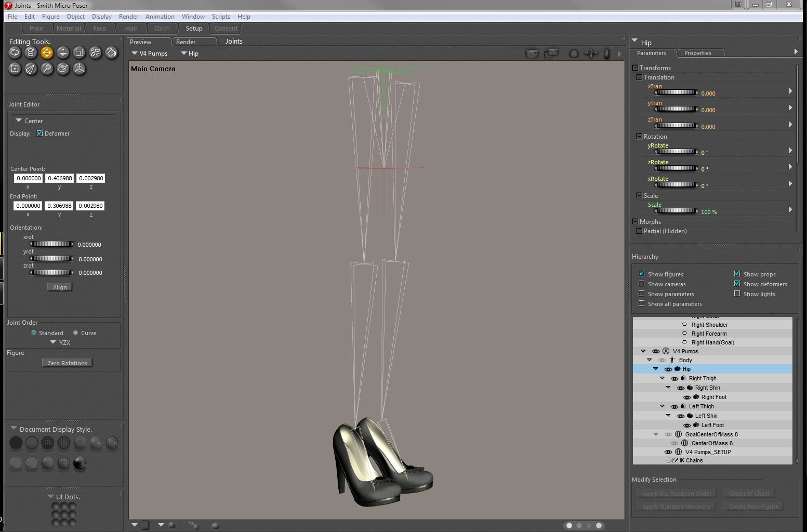Select the Translate In/Out tool
807x532 pixels.
63,52
